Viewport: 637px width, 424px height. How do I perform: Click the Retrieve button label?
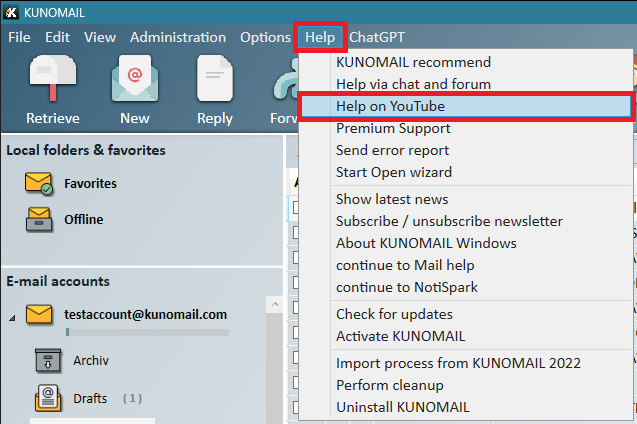(53, 118)
